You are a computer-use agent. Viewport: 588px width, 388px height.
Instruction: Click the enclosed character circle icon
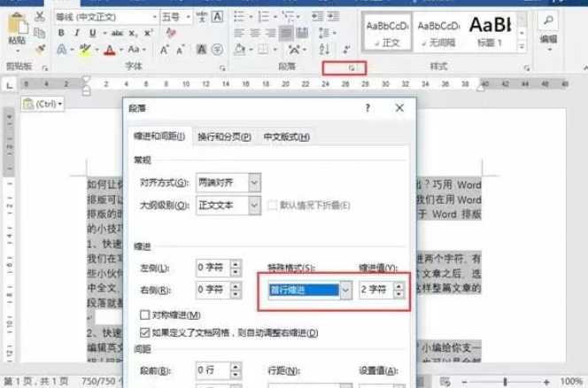coord(217,49)
